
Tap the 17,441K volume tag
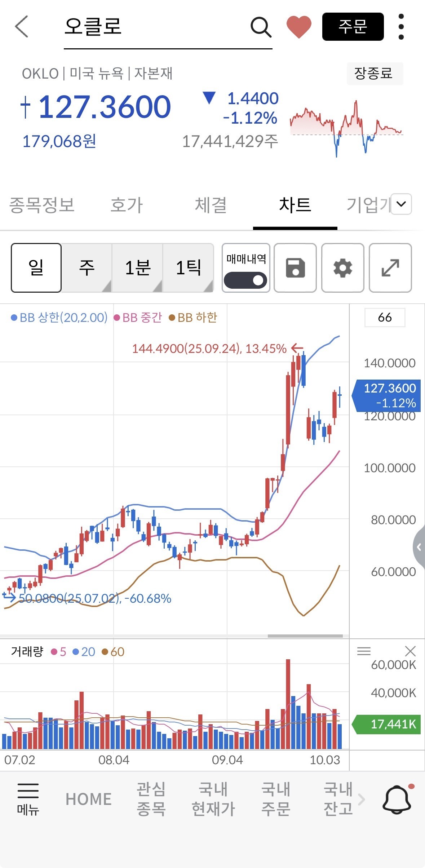(x=386, y=724)
